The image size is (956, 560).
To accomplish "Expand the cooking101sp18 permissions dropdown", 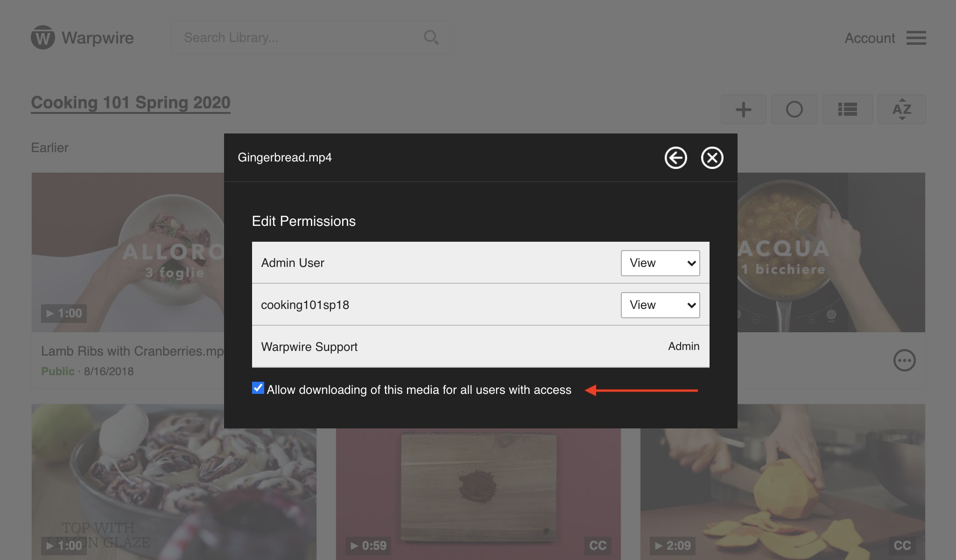I will [660, 305].
